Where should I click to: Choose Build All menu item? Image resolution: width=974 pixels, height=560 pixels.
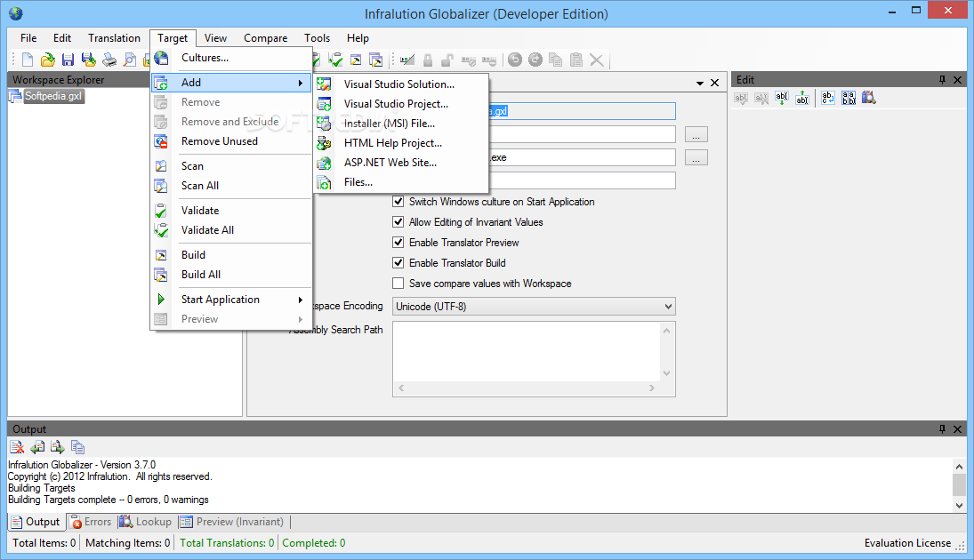click(x=231, y=275)
